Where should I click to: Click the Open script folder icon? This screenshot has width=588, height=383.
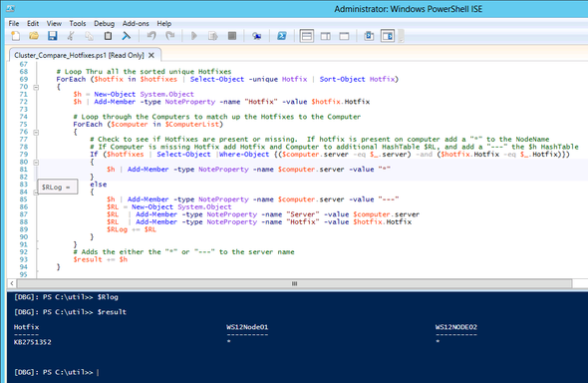[x=34, y=36]
